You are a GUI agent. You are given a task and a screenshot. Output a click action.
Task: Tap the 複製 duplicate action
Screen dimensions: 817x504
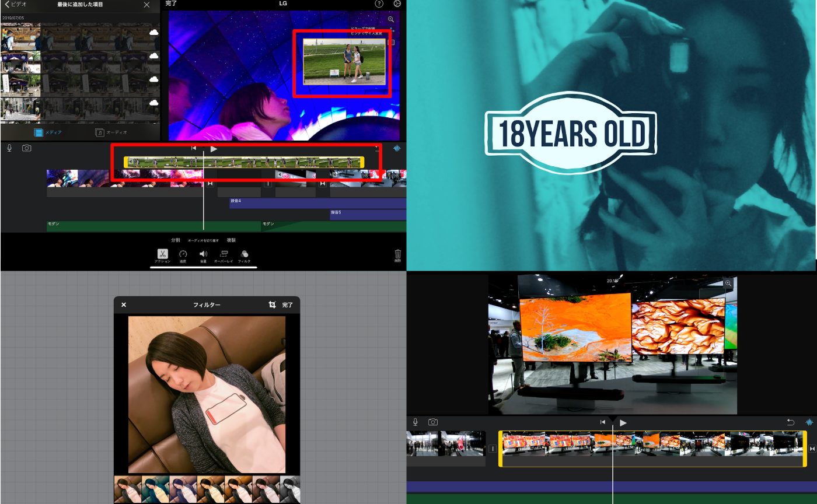pos(231,240)
